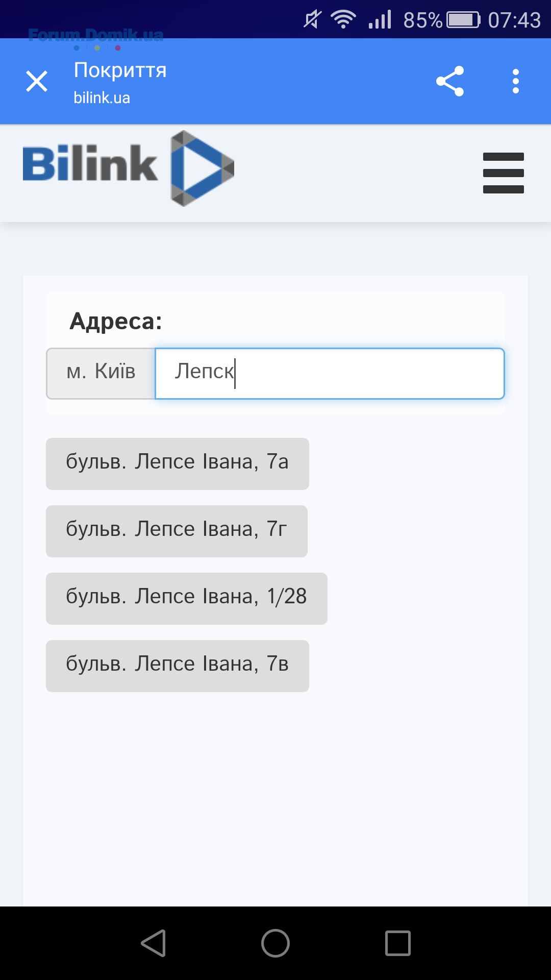Tap the Адреса: label
The image size is (551, 980).
click(116, 321)
